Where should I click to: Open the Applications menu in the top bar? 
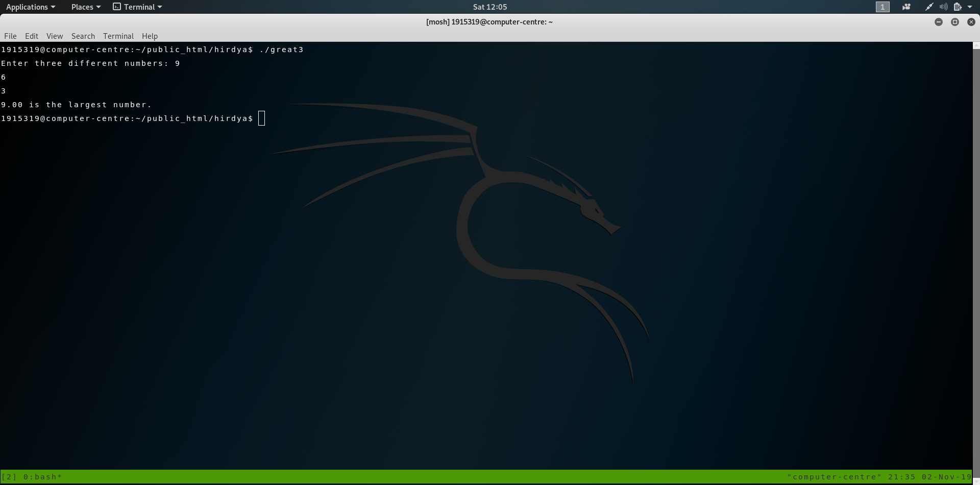click(31, 7)
